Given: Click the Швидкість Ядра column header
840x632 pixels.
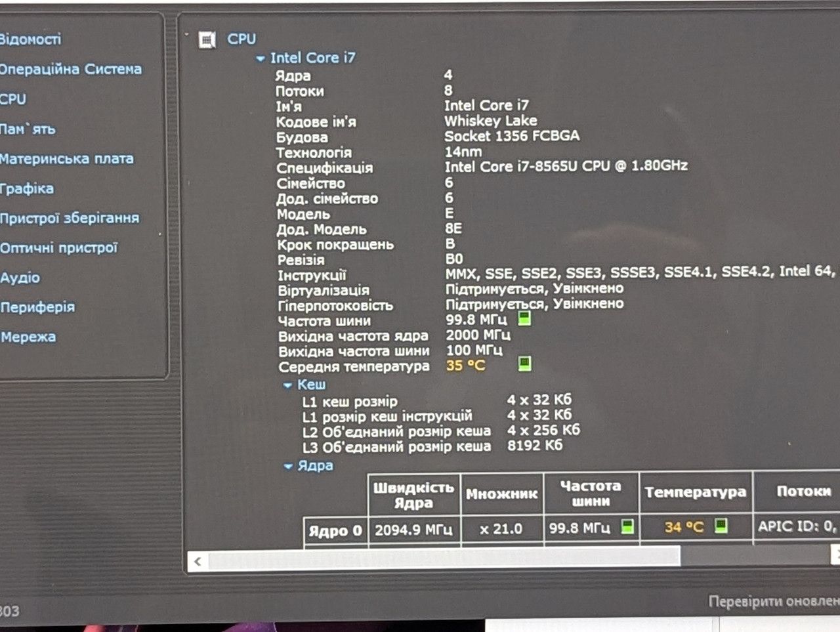Looking at the screenshot, I should click(414, 495).
